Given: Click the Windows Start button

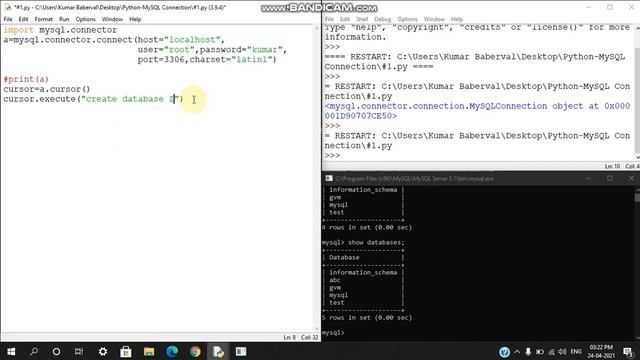Looking at the screenshot, I should (x=11, y=351).
